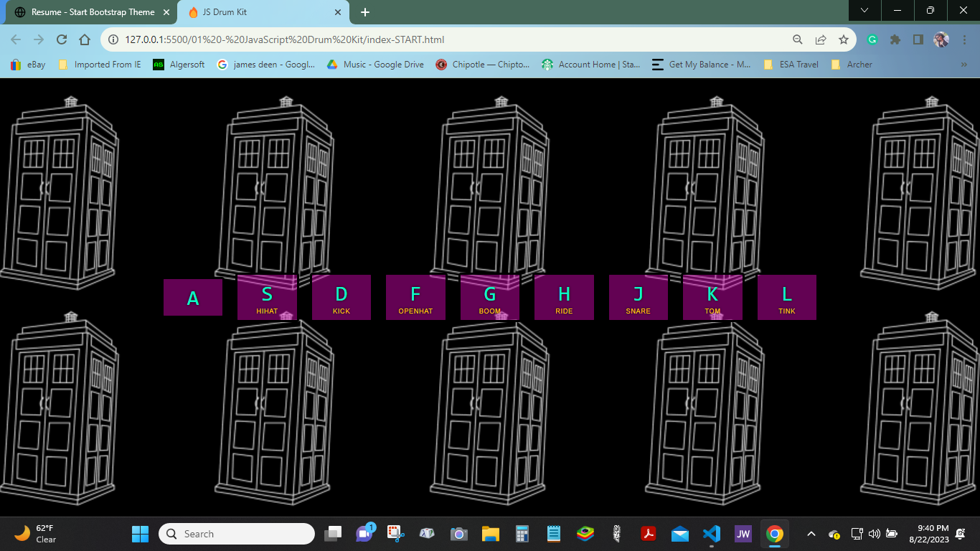Click the URL address bar field
This screenshot has width=980, height=551.
pyautogui.click(x=430, y=39)
